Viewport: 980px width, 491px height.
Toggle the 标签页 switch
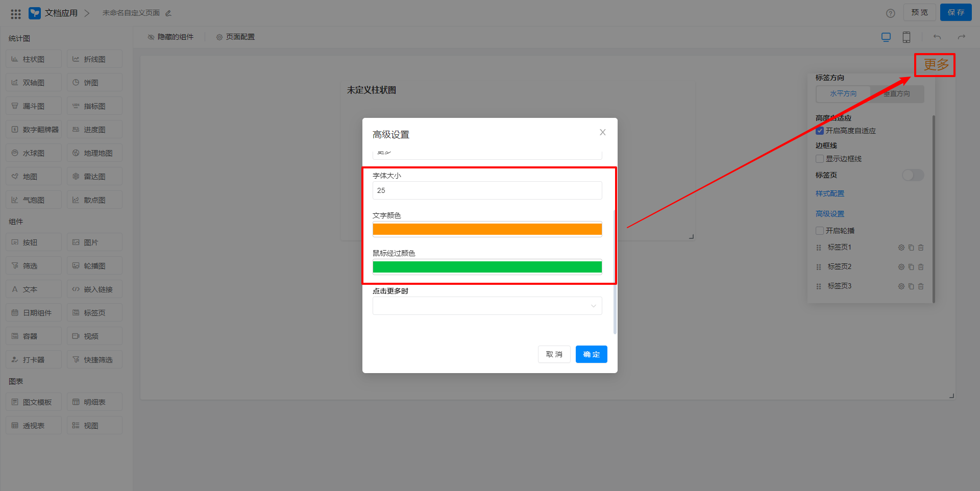click(x=913, y=176)
